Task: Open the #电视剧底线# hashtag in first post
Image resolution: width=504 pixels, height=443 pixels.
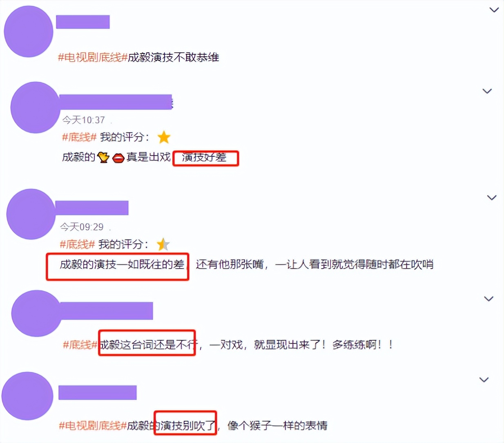Action: [x=93, y=57]
